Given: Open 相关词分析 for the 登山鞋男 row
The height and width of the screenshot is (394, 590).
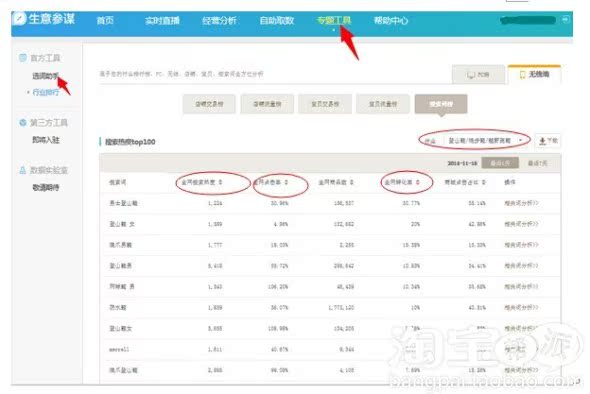Looking at the screenshot, I should [x=521, y=266].
